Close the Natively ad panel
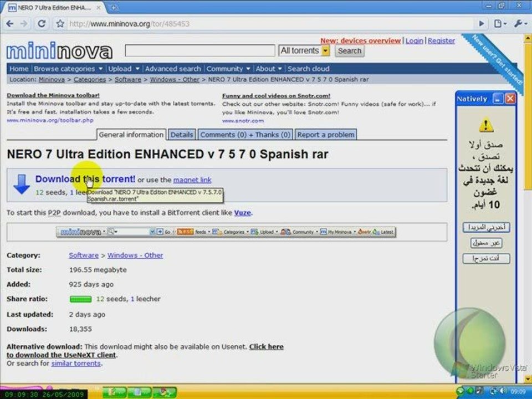532x399 pixels. coord(510,99)
